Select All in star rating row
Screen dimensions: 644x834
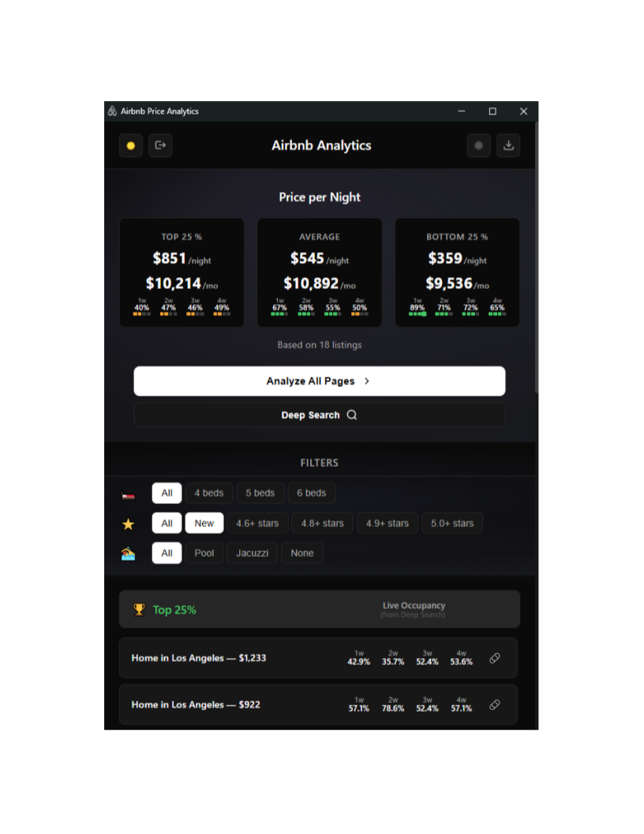coord(167,524)
